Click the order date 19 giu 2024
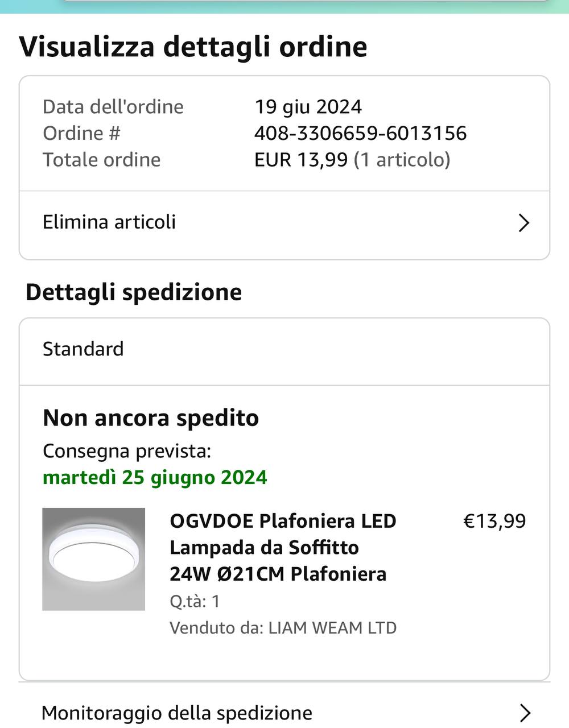The image size is (569, 728). 308,107
